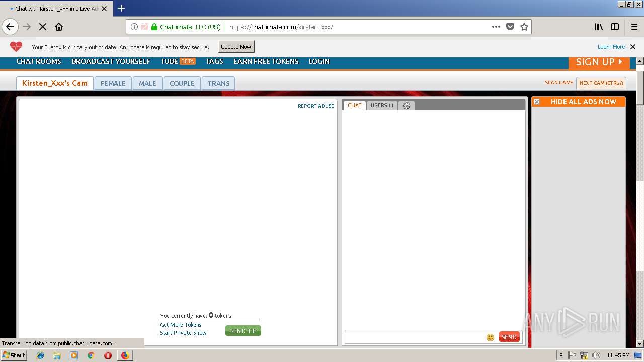Click the show desktop button
Image resolution: width=644 pixels, height=362 pixels.
coord(638,355)
